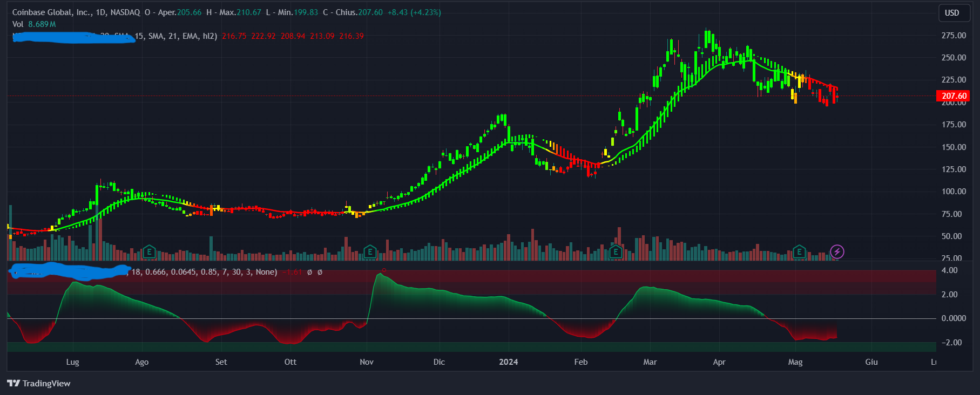Open the USD currency selector
This screenshot has height=395, width=980.
[x=955, y=13]
